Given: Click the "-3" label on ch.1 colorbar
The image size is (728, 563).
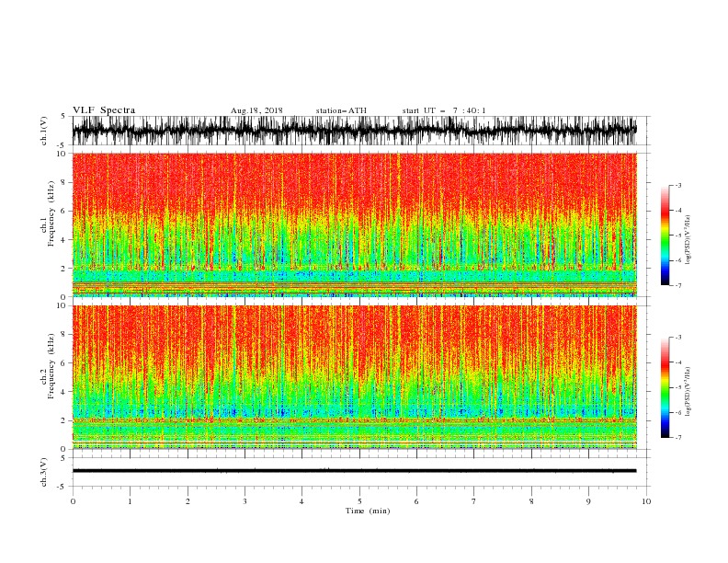Looking at the screenshot, I should pos(678,185).
